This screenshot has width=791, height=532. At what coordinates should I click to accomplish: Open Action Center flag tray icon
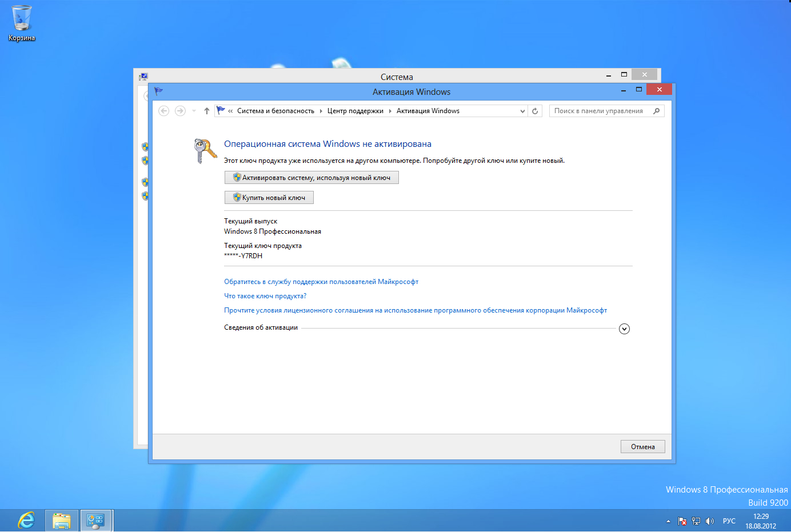682,521
